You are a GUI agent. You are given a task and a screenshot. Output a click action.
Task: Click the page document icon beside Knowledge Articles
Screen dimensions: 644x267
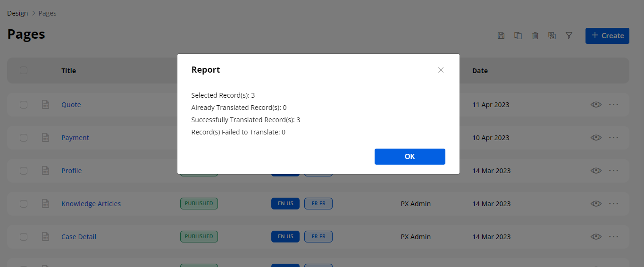pyautogui.click(x=46, y=204)
